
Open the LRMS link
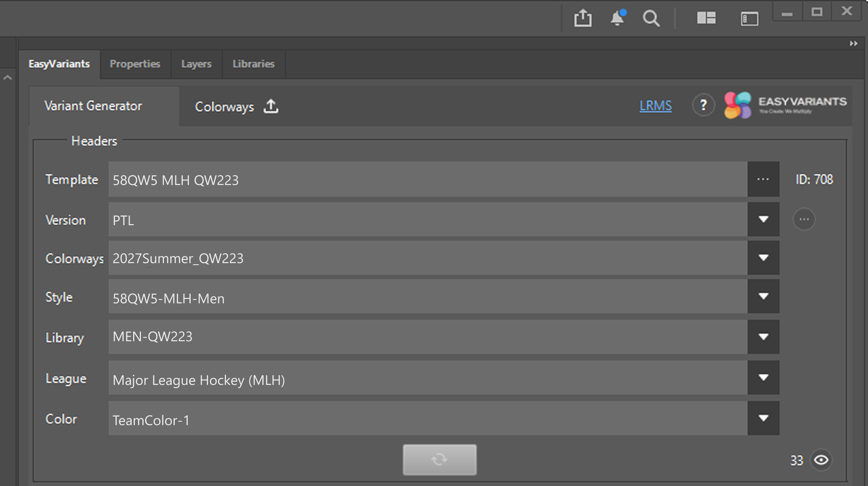pos(655,106)
